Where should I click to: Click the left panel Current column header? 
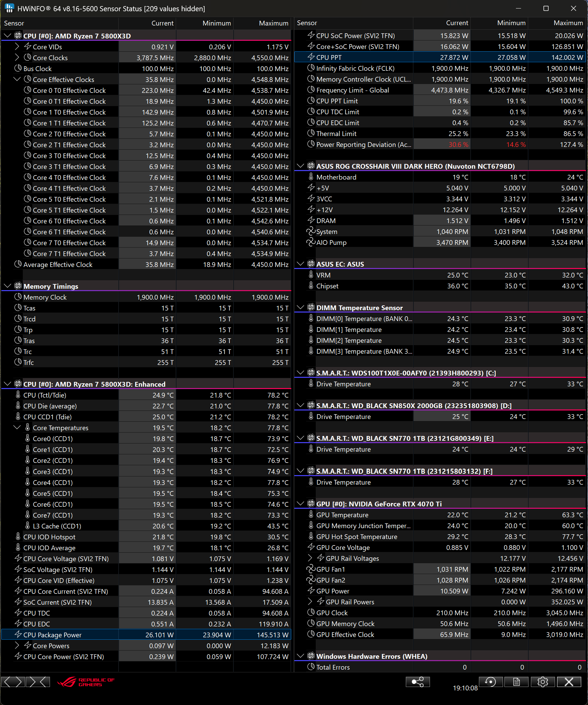pyautogui.click(x=147, y=23)
